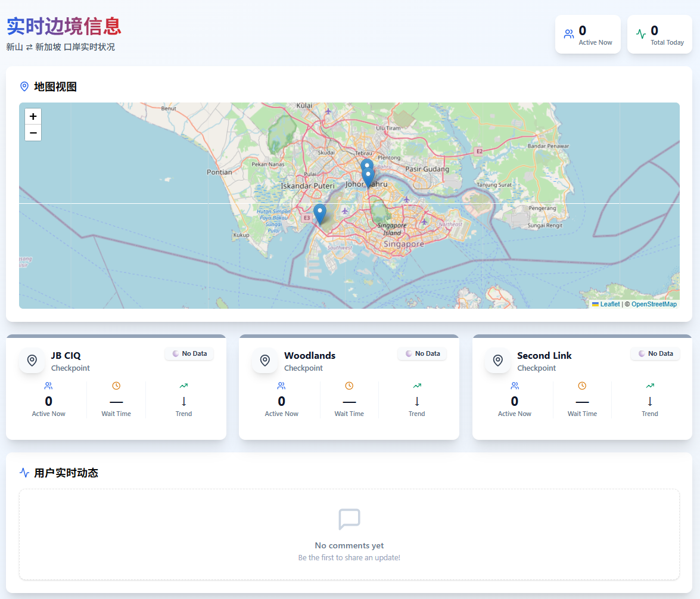700x599 pixels.
Task: Click the JB CIQ checkpoint pin icon
Action: click(32, 360)
